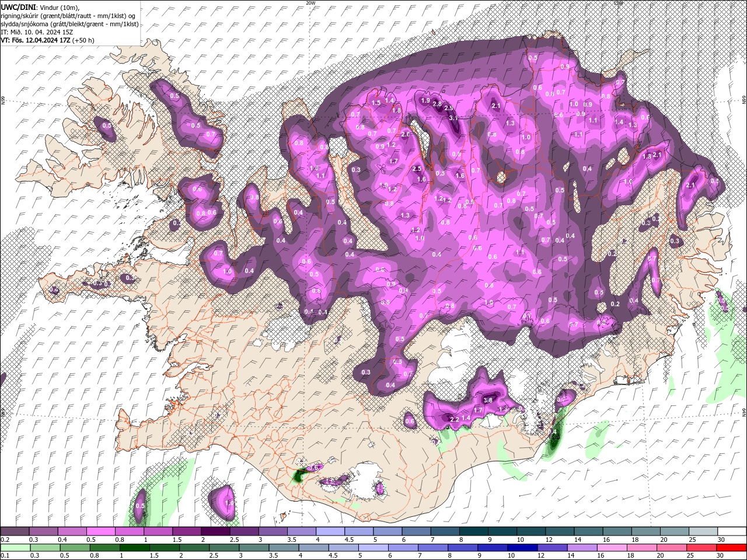Click the 3.1 precipitation value on the map
Image resolution: width=747 pixels, height=560 pixels.
click(453, 118)
